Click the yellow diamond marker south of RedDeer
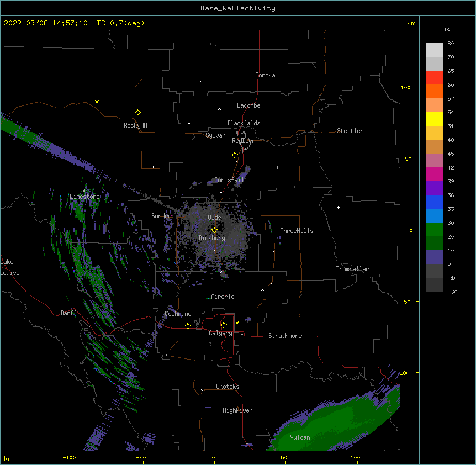Viewport: 476px width, 465px height. [x=235, y=155]
